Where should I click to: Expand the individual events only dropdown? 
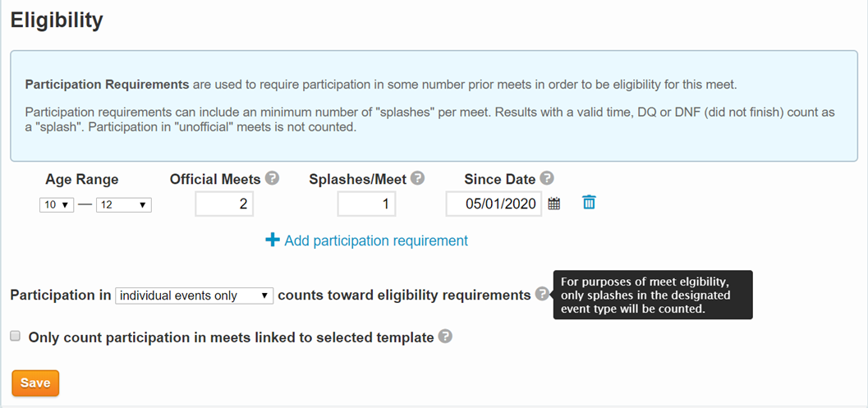click(195, 296)
